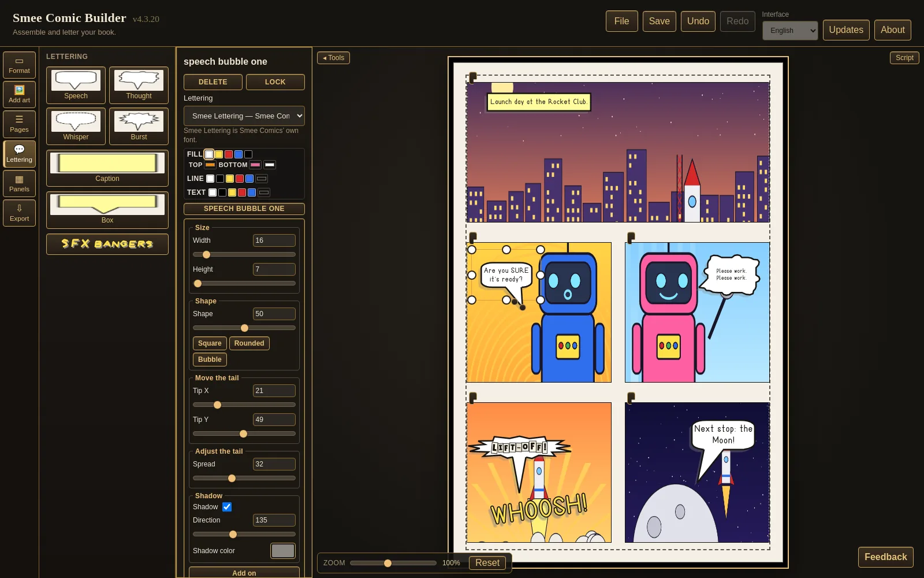Collapse the Tools panel
This screenshot has height=578, width=924.
pyautogui.click(x=333, y=58)
